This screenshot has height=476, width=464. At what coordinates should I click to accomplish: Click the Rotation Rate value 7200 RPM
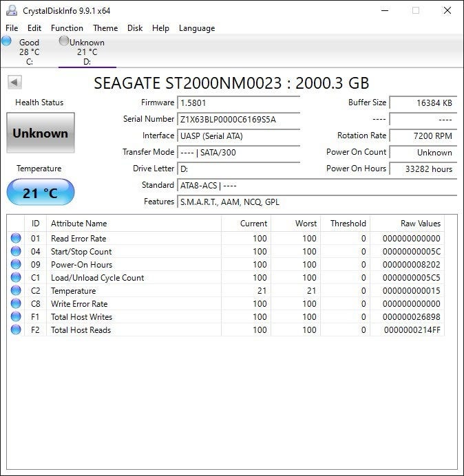point(423,136)
